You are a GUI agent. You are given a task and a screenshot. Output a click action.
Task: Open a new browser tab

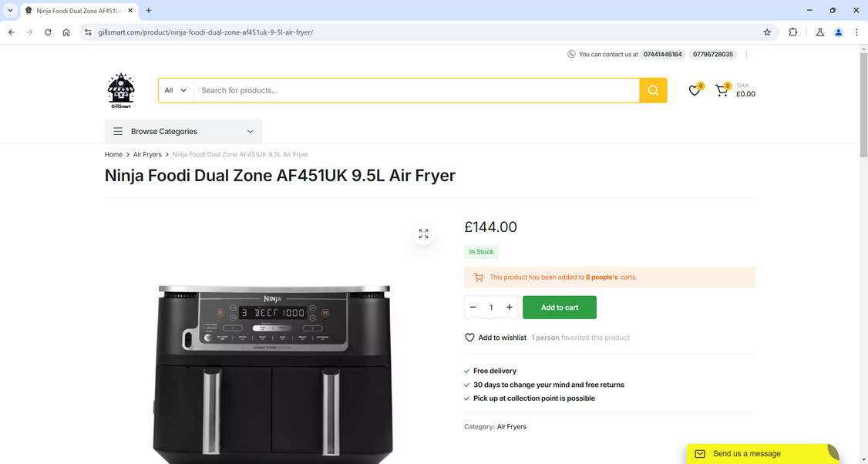pos(149,11)
